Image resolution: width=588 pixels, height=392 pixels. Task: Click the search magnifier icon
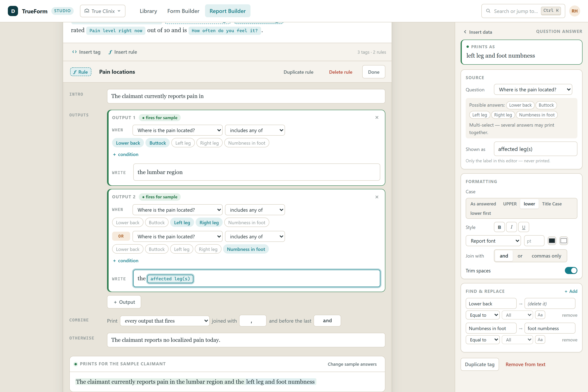tap(488, 11)
